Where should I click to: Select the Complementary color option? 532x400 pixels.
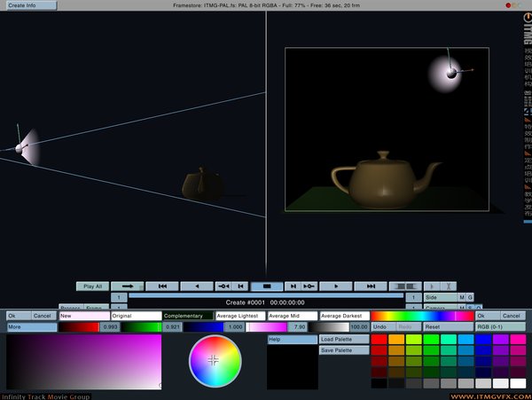pyautogui.click(x=188, y=316)
